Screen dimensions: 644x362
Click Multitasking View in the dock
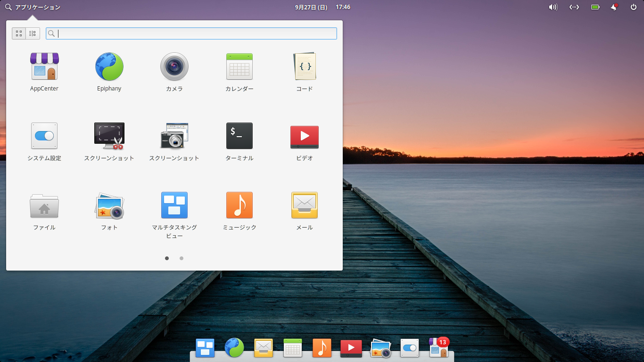pos(205,348)
